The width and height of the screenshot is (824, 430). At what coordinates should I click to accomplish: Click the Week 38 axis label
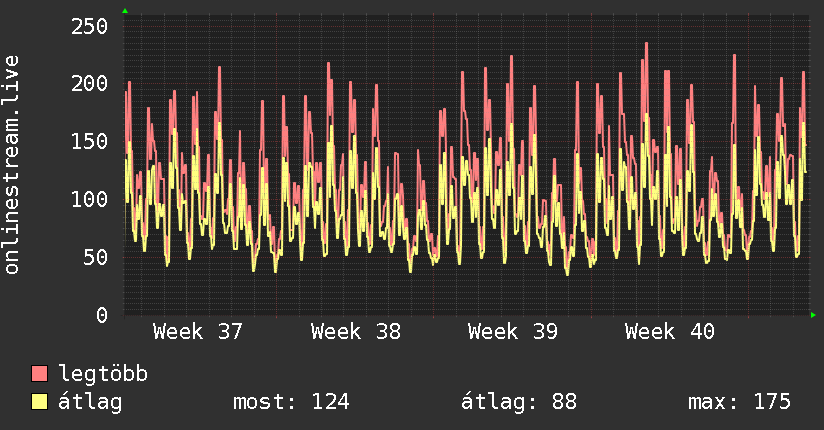tap(355, 332)
